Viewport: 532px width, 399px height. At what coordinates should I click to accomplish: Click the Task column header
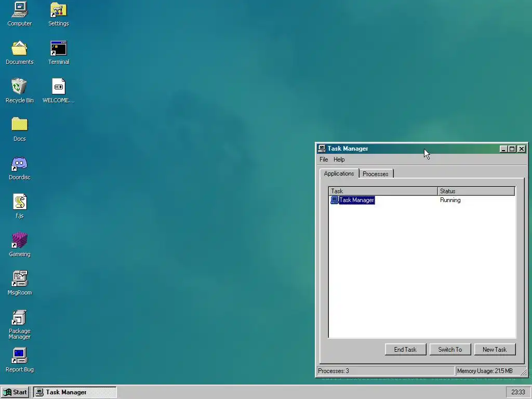click(x=383, y=191)
